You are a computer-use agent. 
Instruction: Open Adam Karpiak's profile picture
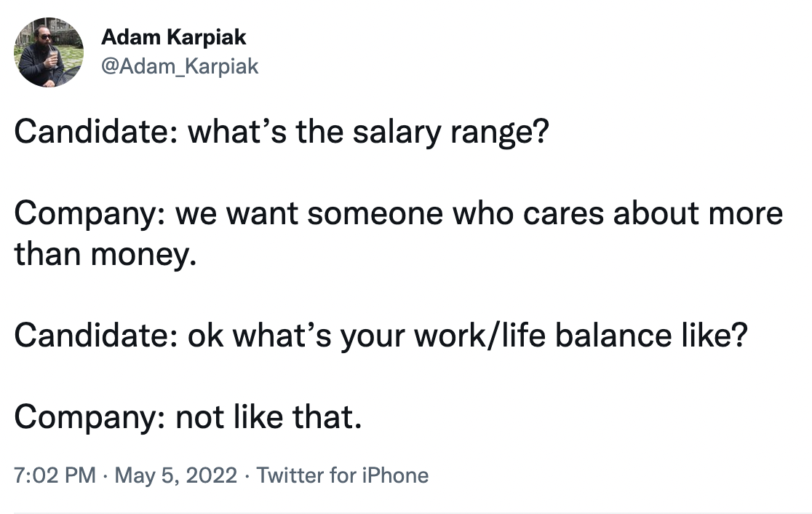[x=49, y=52]
